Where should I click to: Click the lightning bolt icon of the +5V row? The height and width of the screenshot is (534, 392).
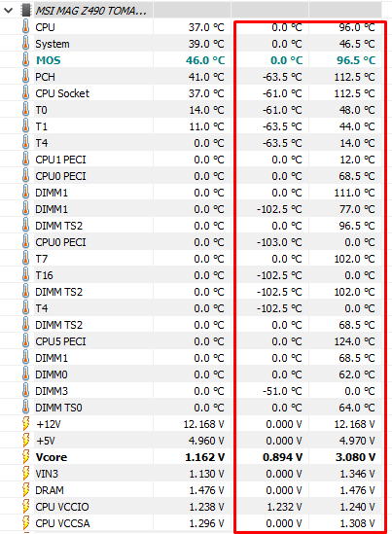coord(26,441)
